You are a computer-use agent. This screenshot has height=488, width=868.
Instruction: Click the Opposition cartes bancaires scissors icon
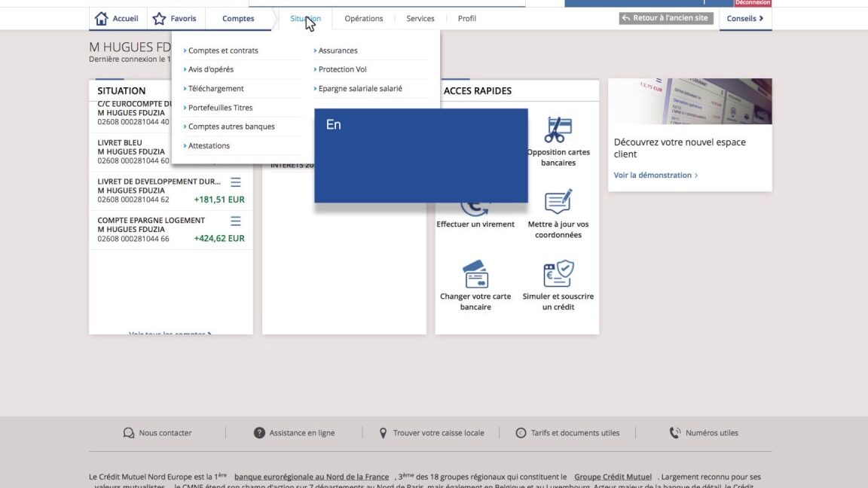[558, 130]
